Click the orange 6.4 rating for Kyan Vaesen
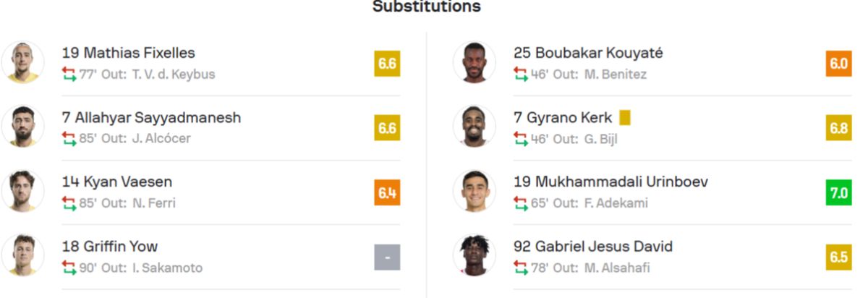This screenshot has width=868, height=298. tap(387, 192)
